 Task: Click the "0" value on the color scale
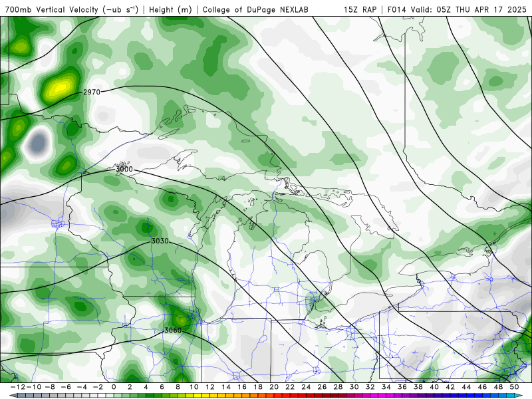[114, 387]
